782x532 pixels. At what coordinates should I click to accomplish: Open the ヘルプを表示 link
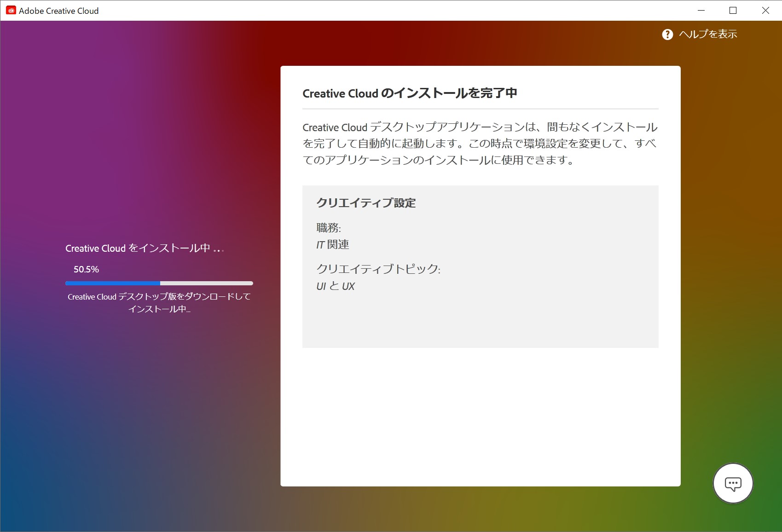[x=708, y=34]
